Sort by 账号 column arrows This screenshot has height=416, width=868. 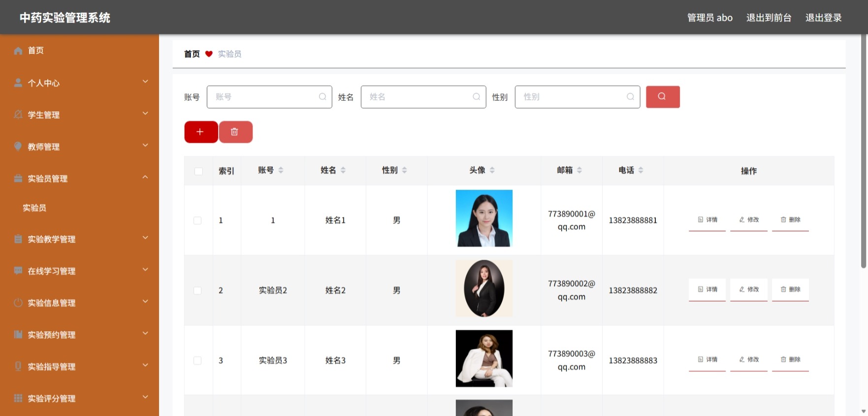281,170
